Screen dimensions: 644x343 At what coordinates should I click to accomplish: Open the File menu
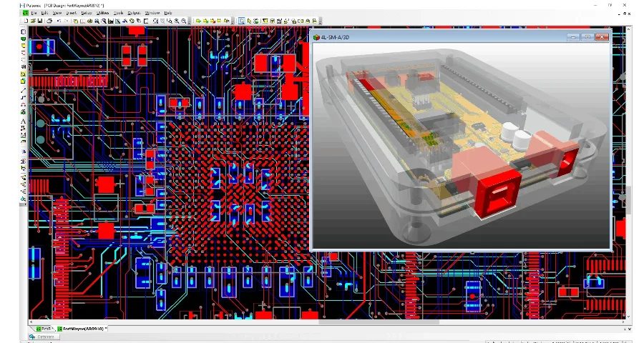[x=34, y=13]
